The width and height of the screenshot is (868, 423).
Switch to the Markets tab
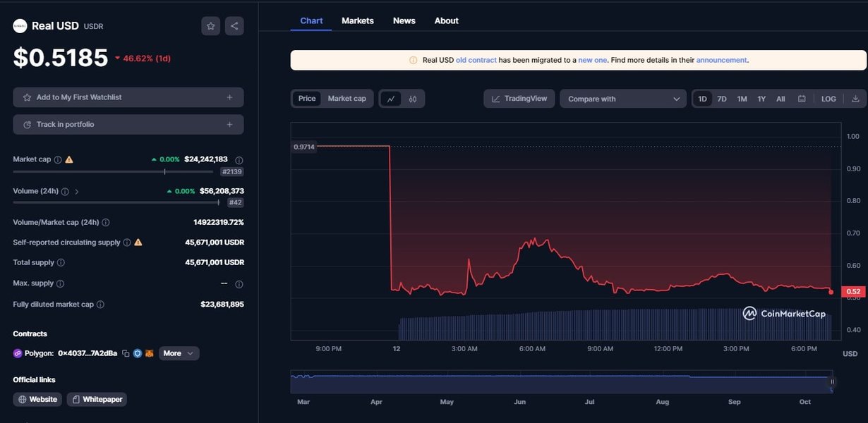pyautogui.click(x=358, y=20)
